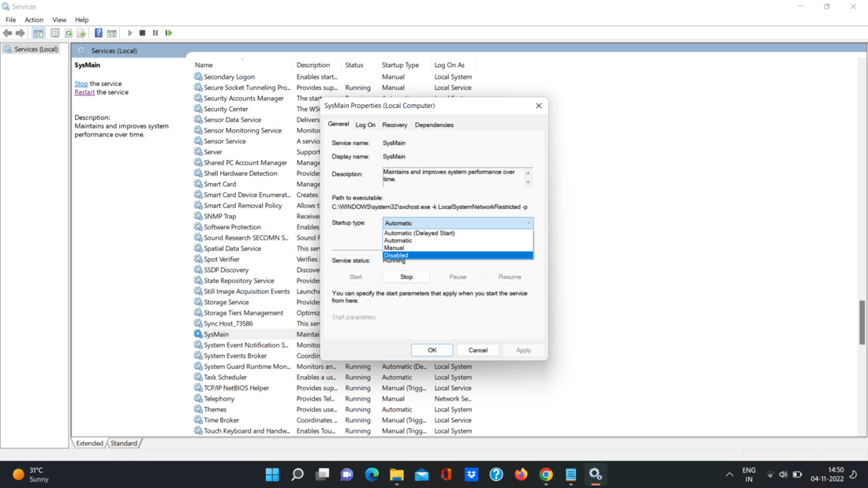Open the Windows Start menu
868x488 pixels.
click(x=272, y=475)
